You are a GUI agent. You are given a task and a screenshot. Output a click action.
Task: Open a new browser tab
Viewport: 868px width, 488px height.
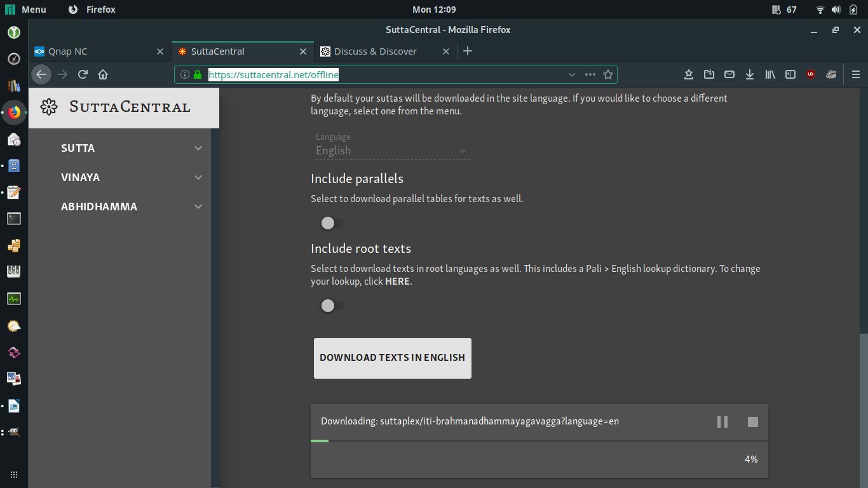click(x=468, y=51)
